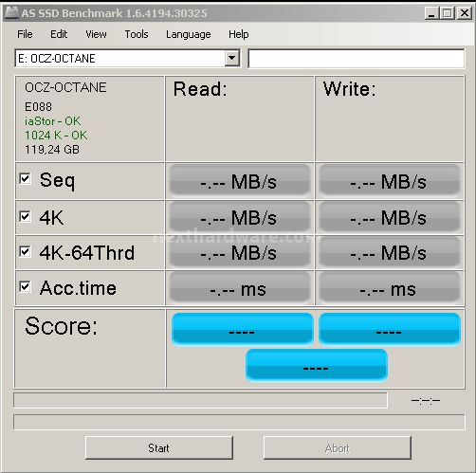The width and height of the screenshot is (476, 473).
Task: Close the AS SSD Benchmark window
Action: click(x=465, y=13)
